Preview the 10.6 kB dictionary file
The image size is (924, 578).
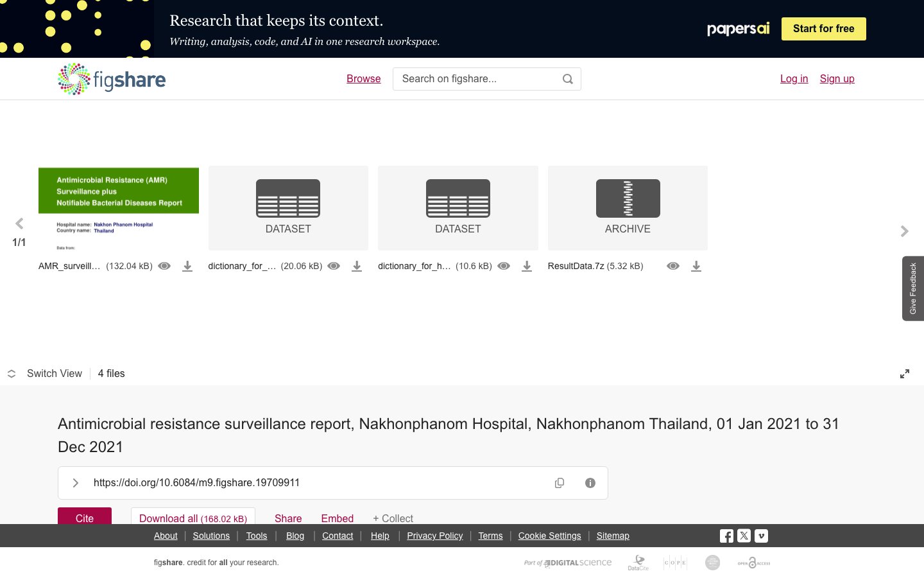click(x=504, y=266)
